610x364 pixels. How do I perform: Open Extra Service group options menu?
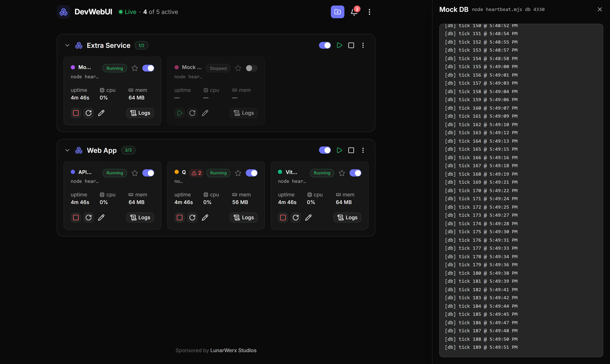pyautogui.click(x=363, y=45)
